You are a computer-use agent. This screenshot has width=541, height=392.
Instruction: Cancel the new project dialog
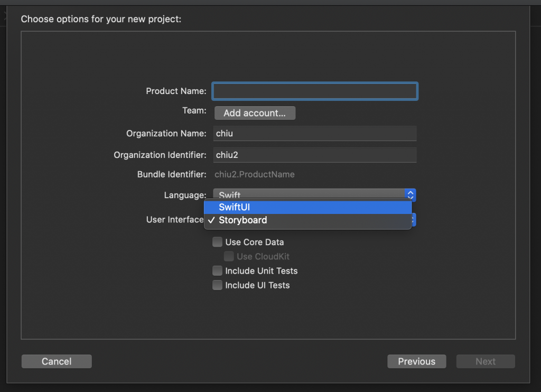point(57,361)
